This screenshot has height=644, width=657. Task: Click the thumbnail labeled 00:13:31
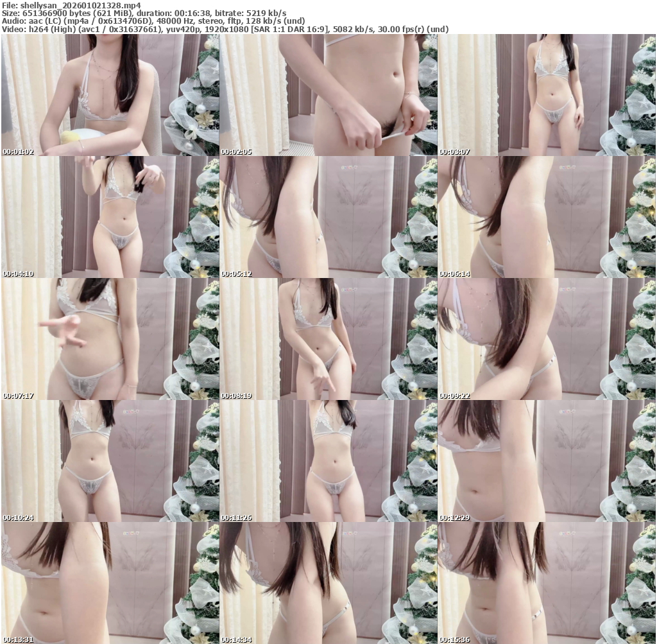click(x=110, y=582)
